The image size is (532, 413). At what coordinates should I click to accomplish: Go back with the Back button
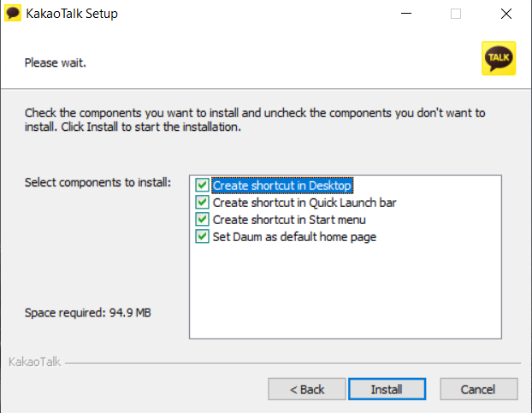pos(307,389)
